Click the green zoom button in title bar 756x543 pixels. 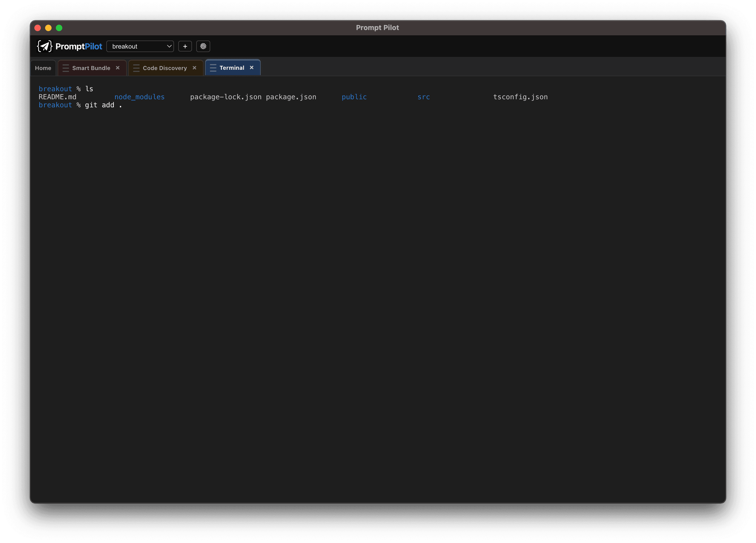tap(59, 28)
